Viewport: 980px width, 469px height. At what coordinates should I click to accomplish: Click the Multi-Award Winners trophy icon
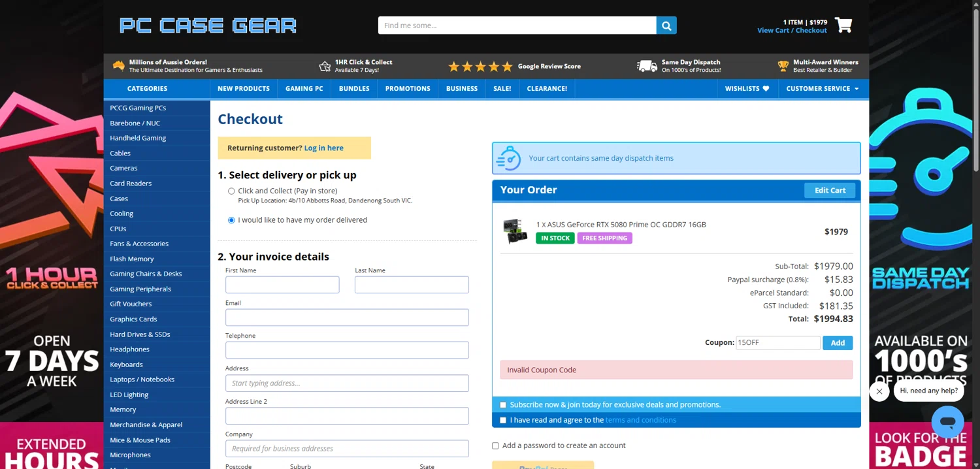[783, 66]
